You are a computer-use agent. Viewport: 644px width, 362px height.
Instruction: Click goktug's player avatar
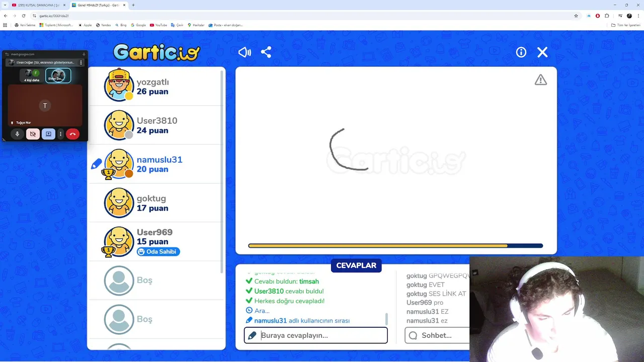click(119, 203)
